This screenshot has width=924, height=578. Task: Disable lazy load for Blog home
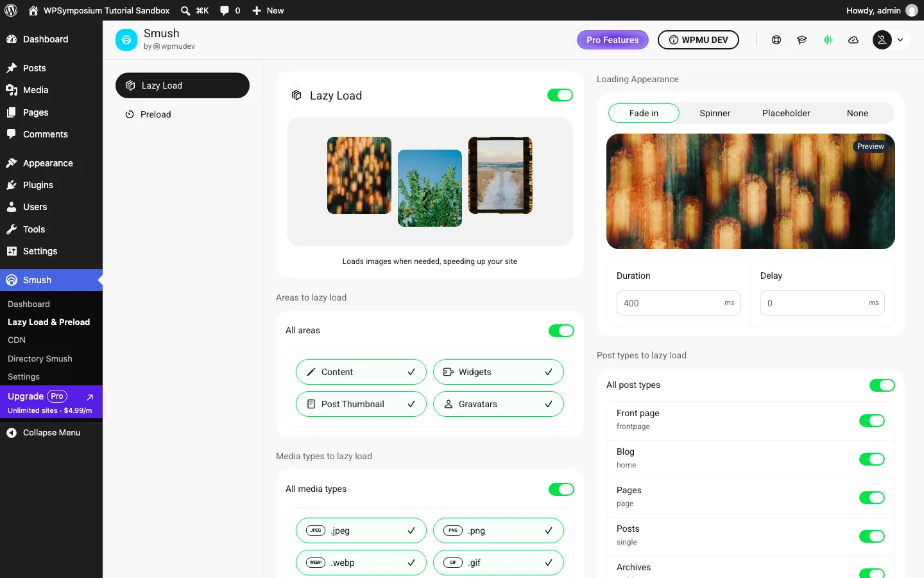[x=872, y=459]
